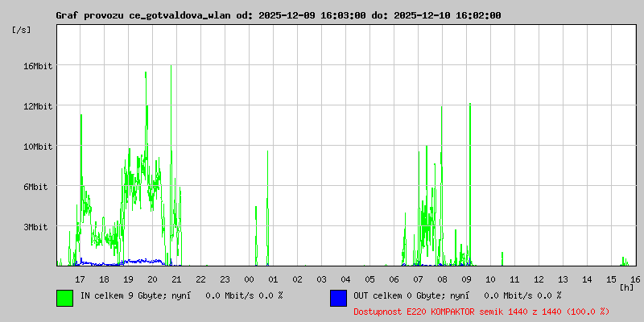The height and width of the screenshot is (322, 644).
Task: Click hour label 06 on the x-axis
Action: pos(394,279)
